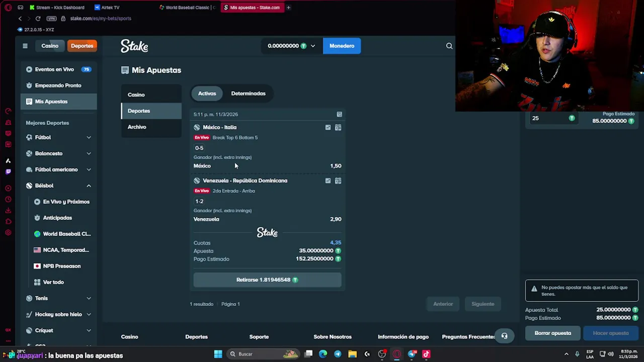This screenshot has height=362, width=644.
Task: Click the support headset chat icon
Action: click(x=505, y=336)
